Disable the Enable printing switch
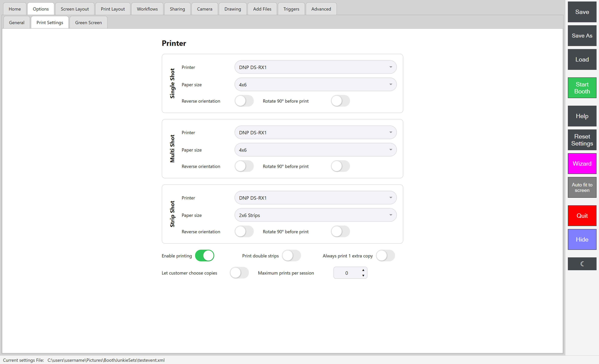Image resolution: width=599 pixels, height=364 pixels. point(204,255)
